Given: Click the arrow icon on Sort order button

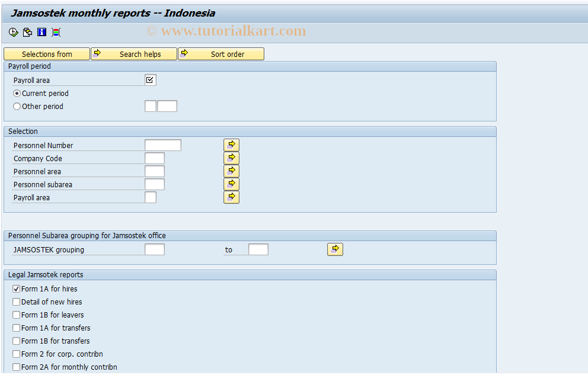Looking at the screenshot, I should click(x=184, y=53).
